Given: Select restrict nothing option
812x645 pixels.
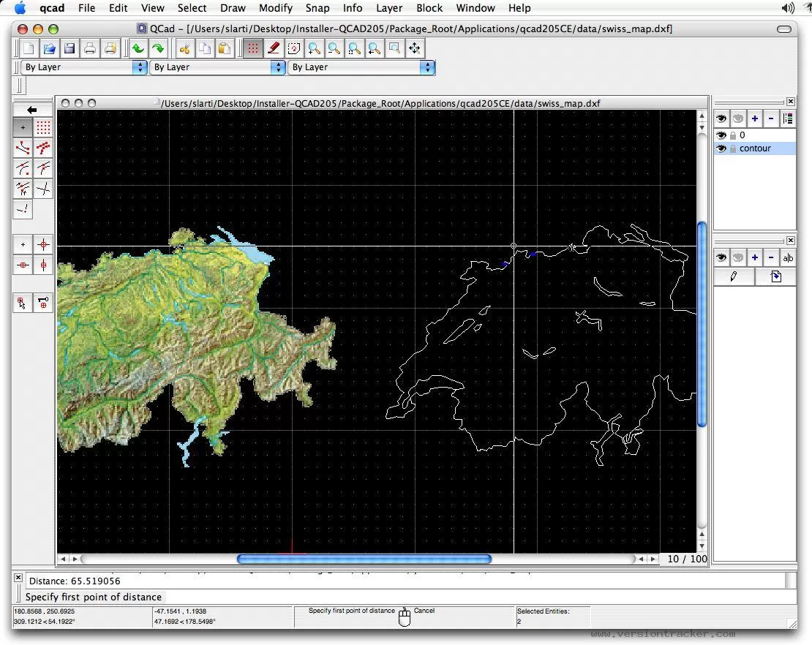Looking at the screenshot, I should pyautogui.click(x=23, y=245).
